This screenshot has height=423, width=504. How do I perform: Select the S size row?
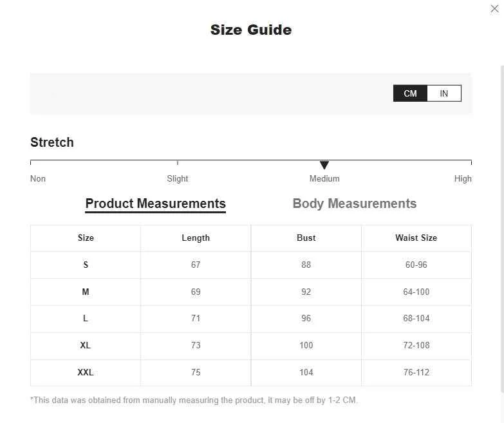[x=251, y=265]
